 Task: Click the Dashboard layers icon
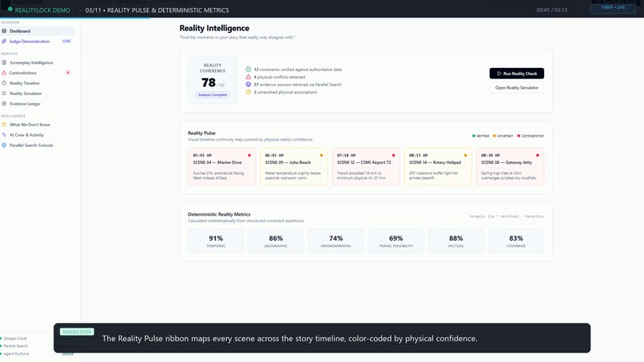4,31
